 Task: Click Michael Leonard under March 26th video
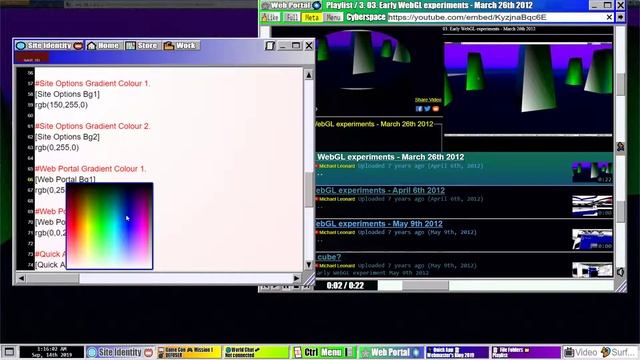[x=337, y=166]
